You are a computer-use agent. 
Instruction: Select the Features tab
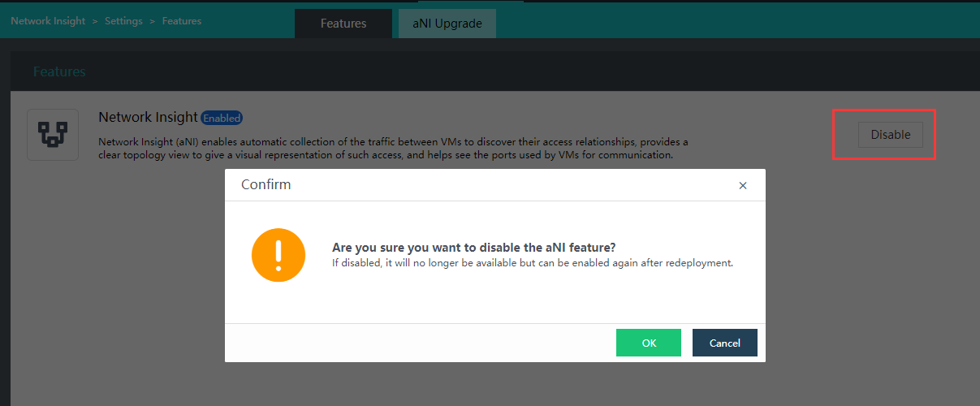(x=343, y=24)
